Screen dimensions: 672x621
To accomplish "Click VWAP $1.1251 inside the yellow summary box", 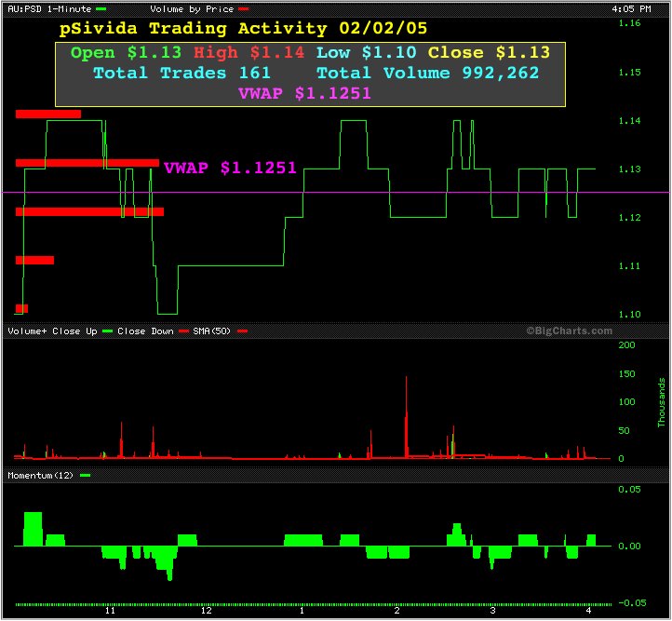I will (304, 93).
